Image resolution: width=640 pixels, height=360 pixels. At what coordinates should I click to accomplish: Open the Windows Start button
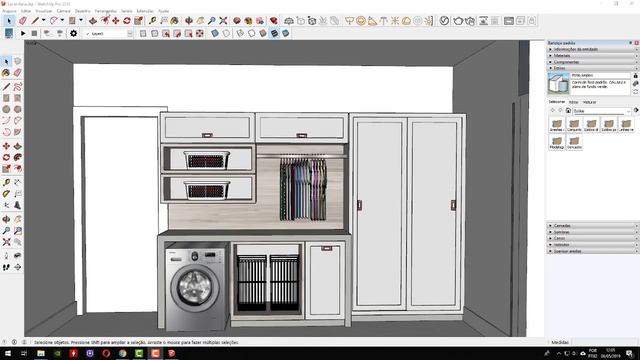(7, 353)
